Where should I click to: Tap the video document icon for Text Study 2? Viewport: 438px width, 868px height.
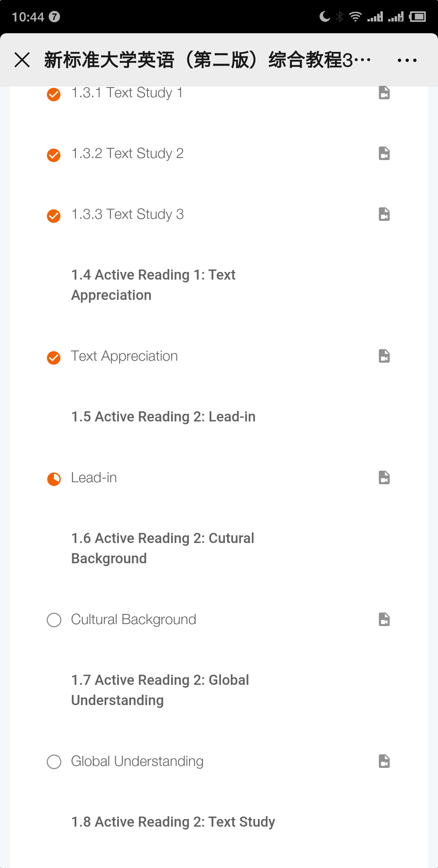(384, 154)
